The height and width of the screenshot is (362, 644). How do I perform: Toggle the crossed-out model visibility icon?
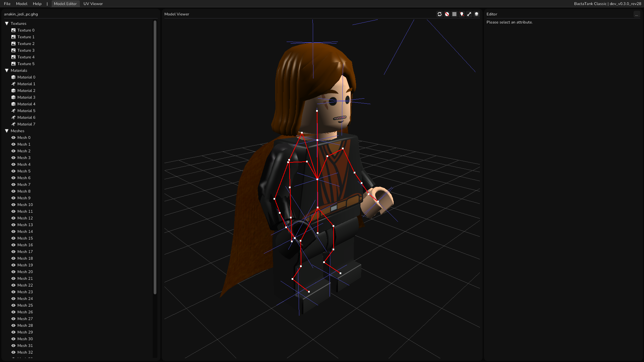click(x=447, y=14)
